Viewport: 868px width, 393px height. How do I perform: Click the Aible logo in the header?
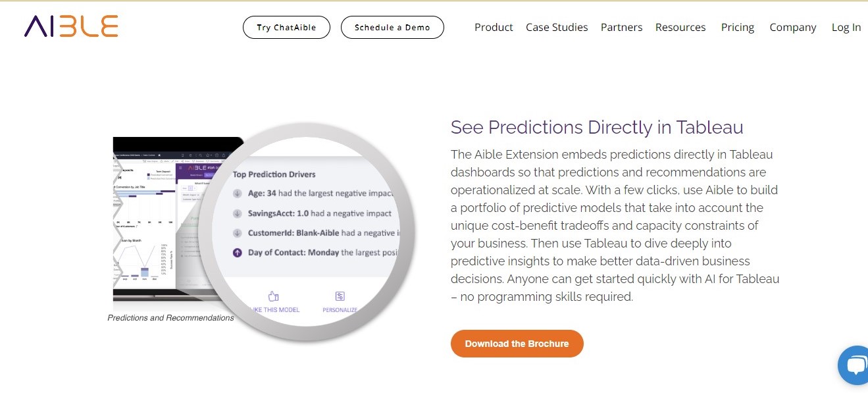pyautogui.click(x=70, y=27)
